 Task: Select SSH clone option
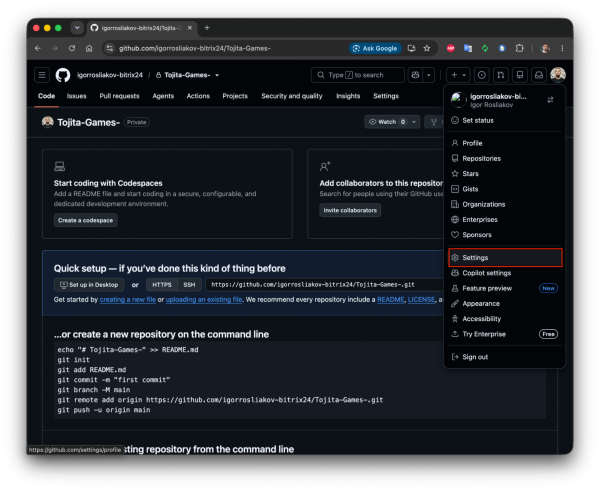tap(189, 285)
